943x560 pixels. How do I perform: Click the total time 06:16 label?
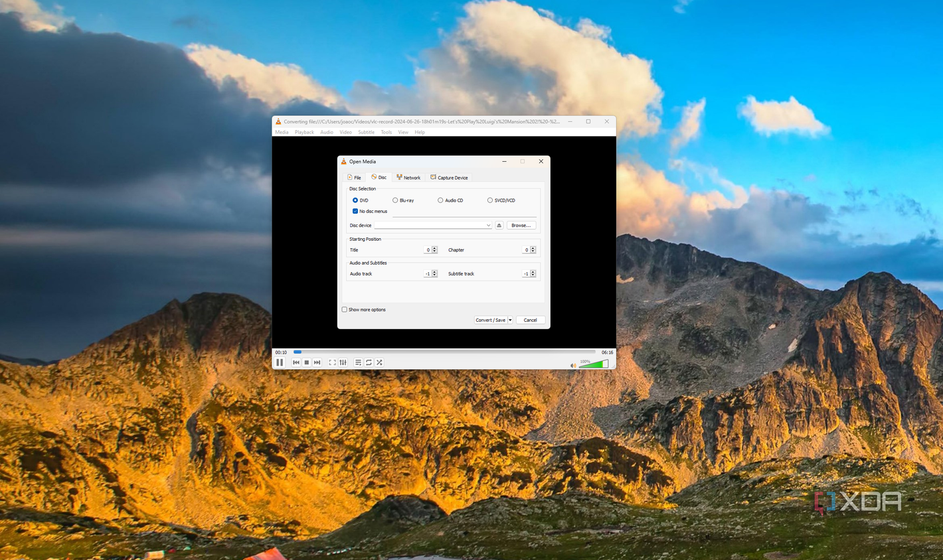608,352
